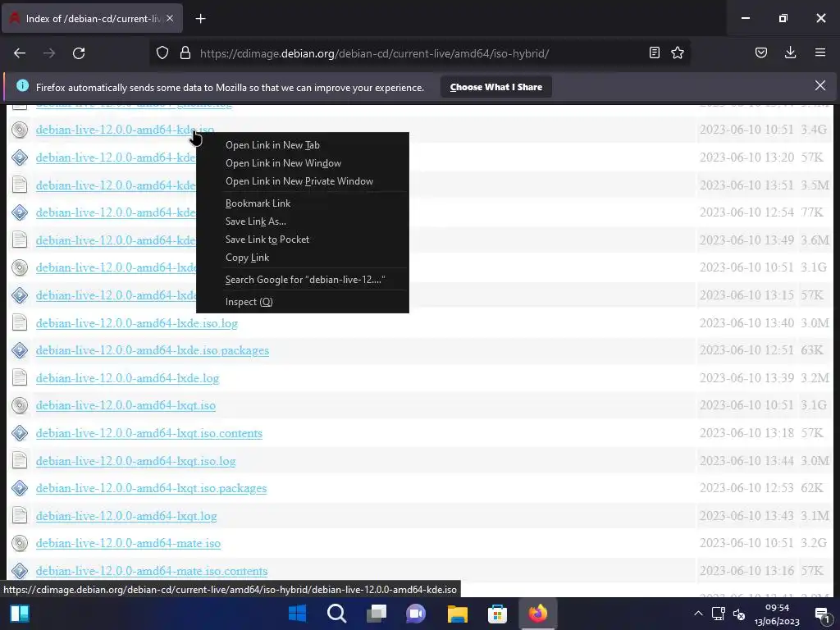Open debian-live-12.0.0-amd64-lxde.iso.log link

(x=137, y=323)
